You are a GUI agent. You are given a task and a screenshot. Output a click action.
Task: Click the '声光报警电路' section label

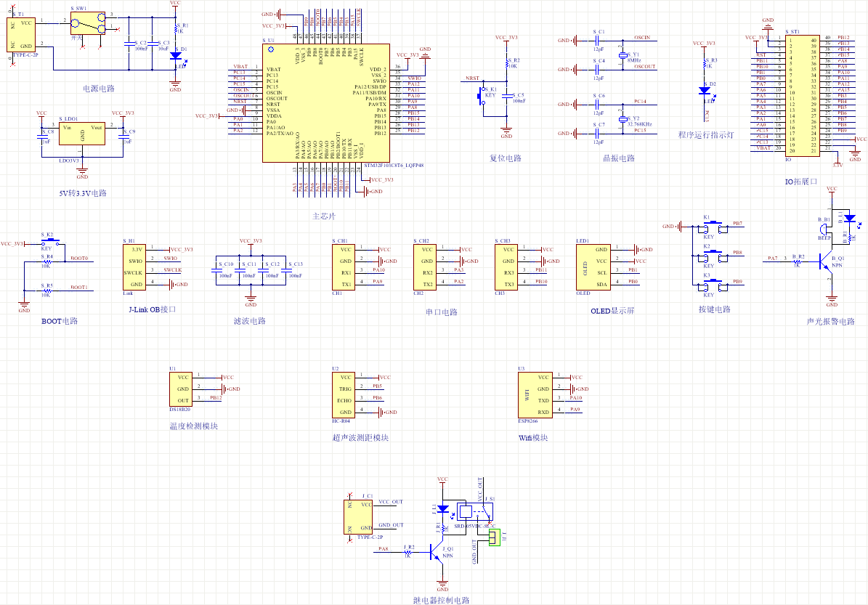click(x=830, y=321)
